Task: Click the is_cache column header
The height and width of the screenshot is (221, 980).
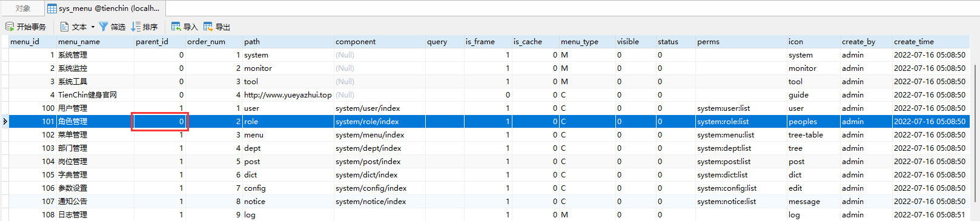Action: click(x=535, y=42)
